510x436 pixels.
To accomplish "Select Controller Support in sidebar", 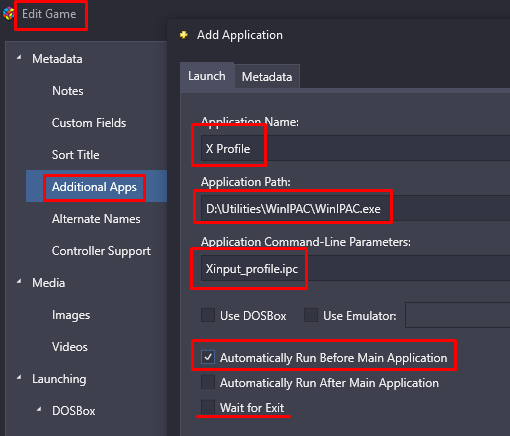I will [101, 251].
